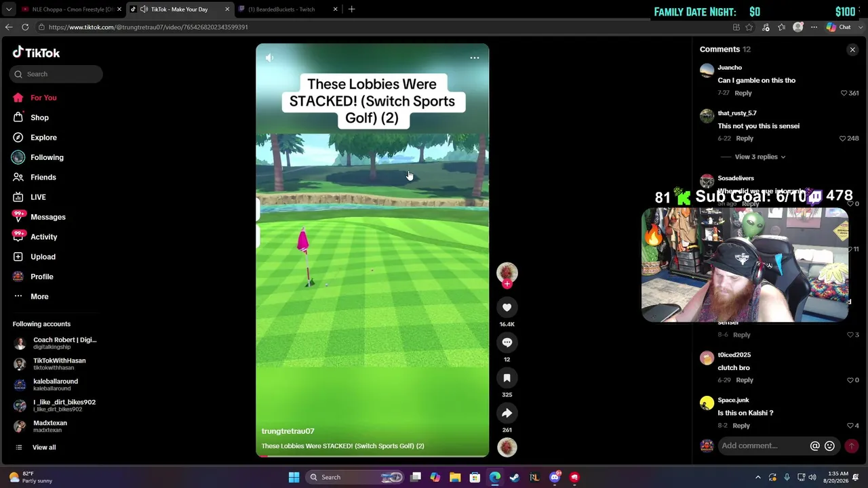The width and height of the screenshot is (868, 488).
Task: Open the browser Chat sidebar button
Action: pyautogui.click(x=839, y=27)
